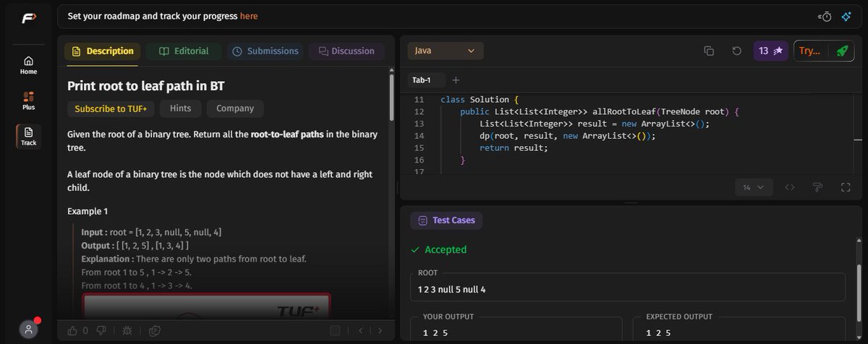The image size is (868, 344).
Task: Start the stopwatch timer in top bar
Action: (825, 16)
